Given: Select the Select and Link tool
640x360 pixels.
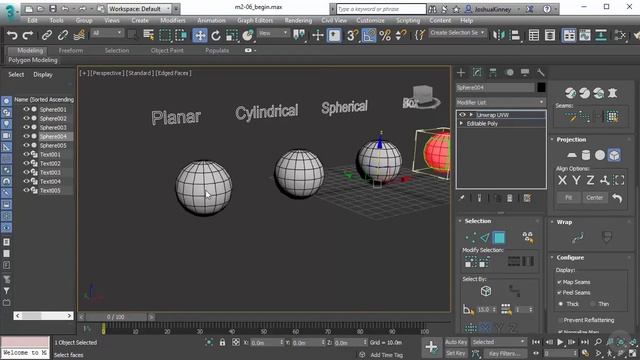Looking at the screenshot, I should coord(47,36).
